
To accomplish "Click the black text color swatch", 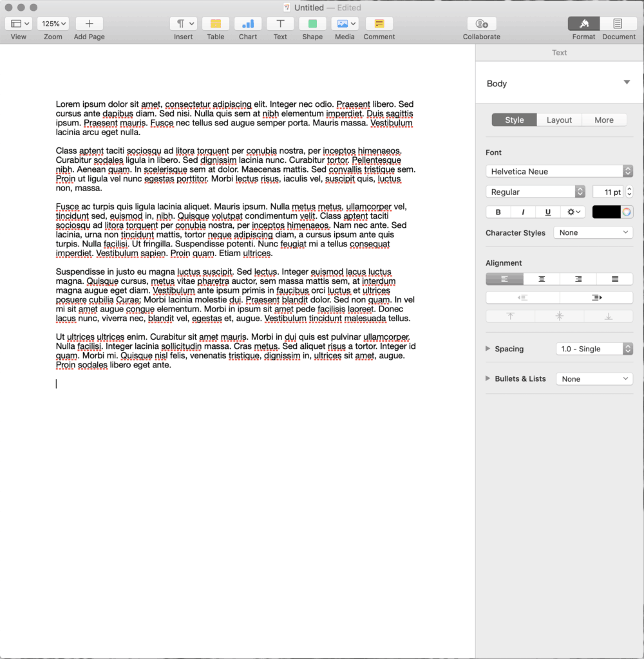I will coord(606,212).
